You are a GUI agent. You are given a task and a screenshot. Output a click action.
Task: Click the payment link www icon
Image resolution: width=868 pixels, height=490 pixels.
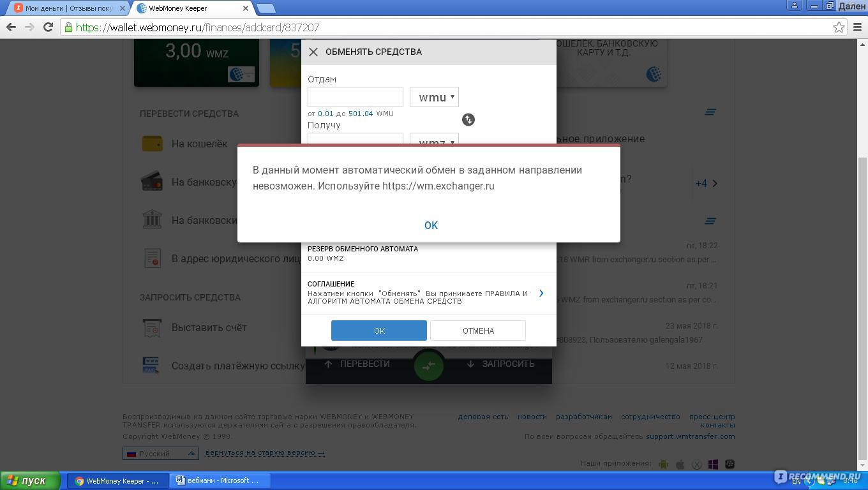(151, 366)
